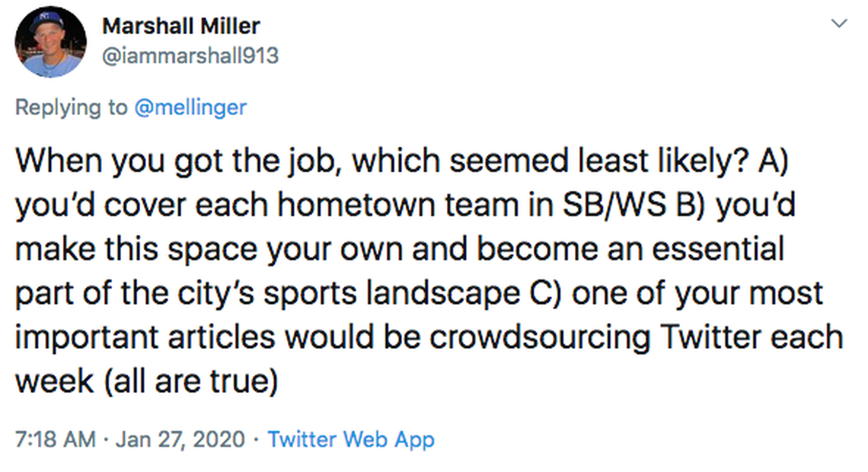This screenshot has width=868, height=472.
Task: Click the 7:18 AM timestamp
Action: click(56, 439)
